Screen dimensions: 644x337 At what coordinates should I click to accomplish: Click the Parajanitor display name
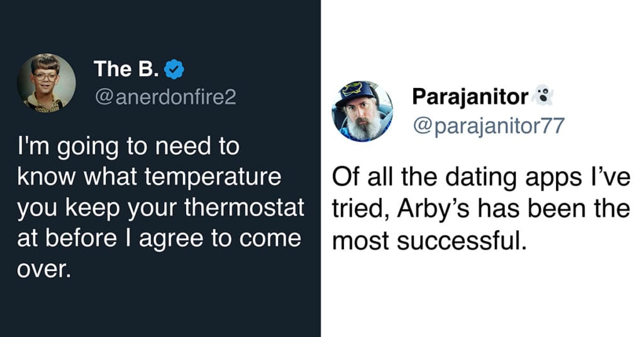[x=470, y=97]
